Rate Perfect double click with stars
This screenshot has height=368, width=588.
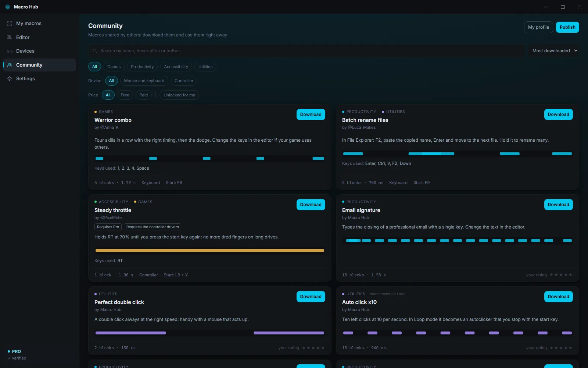coord(313,348)
